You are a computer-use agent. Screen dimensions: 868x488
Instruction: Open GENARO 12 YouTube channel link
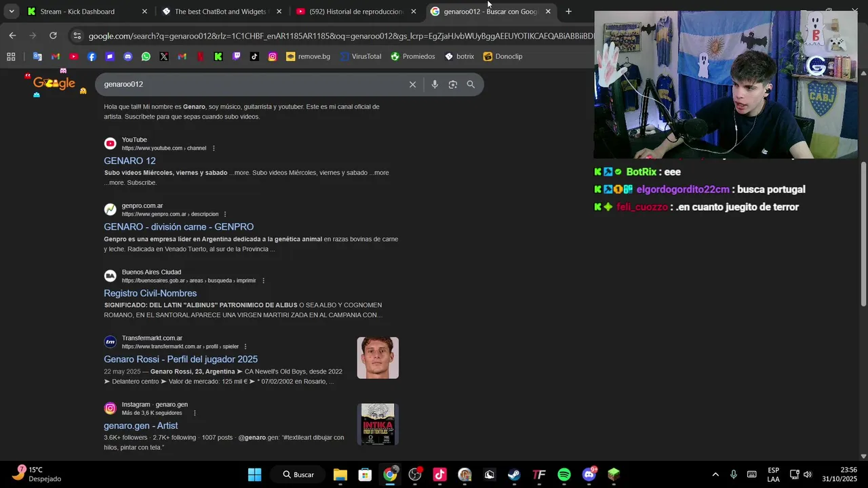tap(130, 161)
